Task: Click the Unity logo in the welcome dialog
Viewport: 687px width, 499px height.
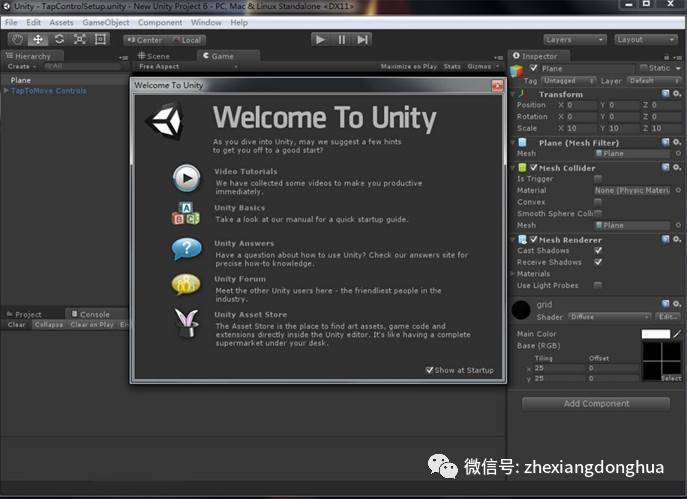Action: (x=165, y=121)
